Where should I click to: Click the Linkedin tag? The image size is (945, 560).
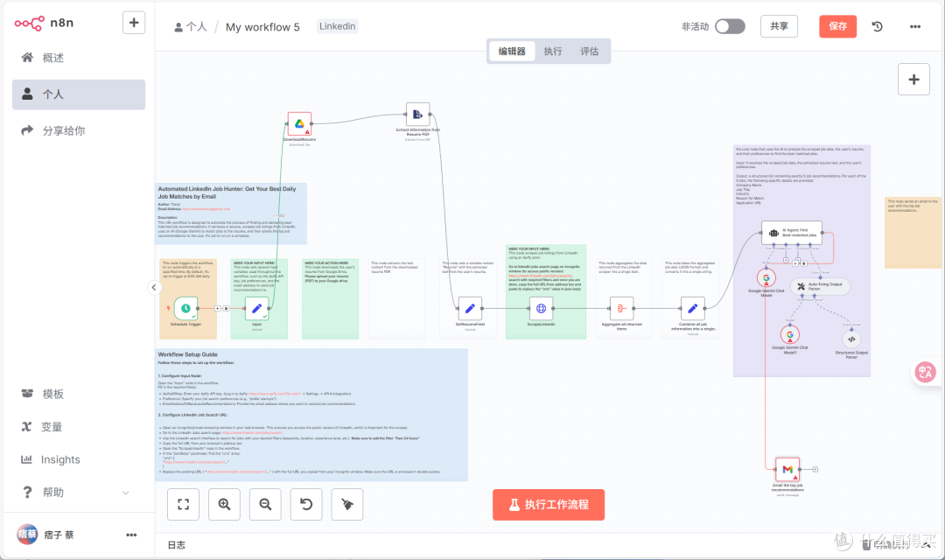pyautogui.click(x=337, y=26)
